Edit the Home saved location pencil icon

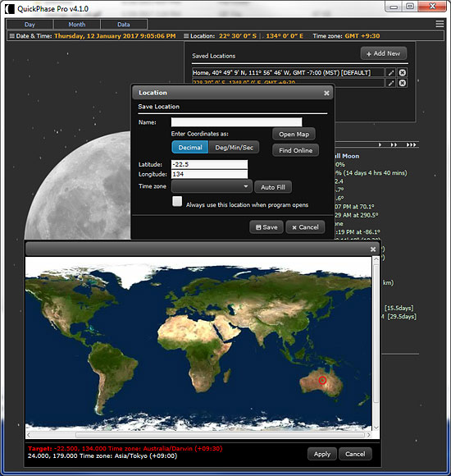pos(391,73)
